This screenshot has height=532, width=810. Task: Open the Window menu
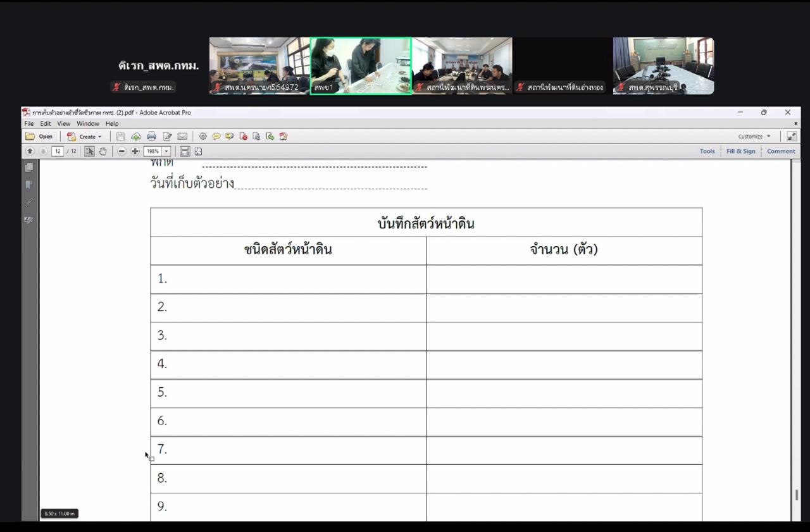pyautogui.click(x=88, y=123)
